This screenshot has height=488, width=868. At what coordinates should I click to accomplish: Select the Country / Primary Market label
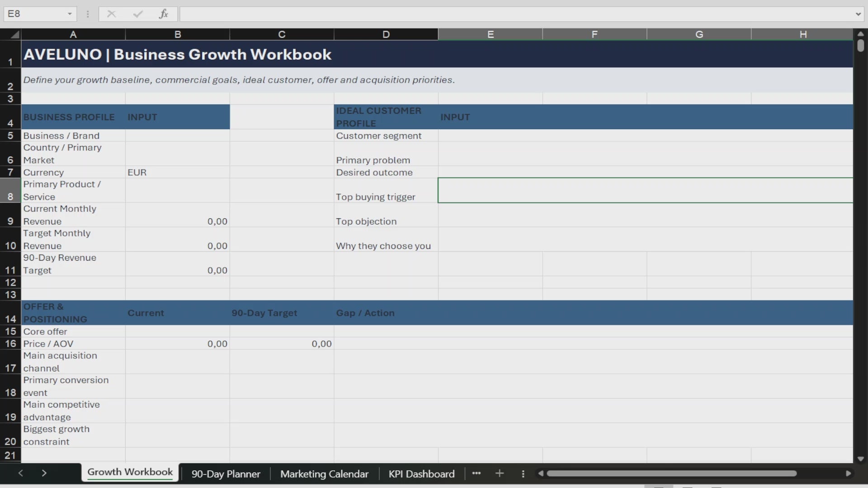pyautogui.click(x=73, y=154)
